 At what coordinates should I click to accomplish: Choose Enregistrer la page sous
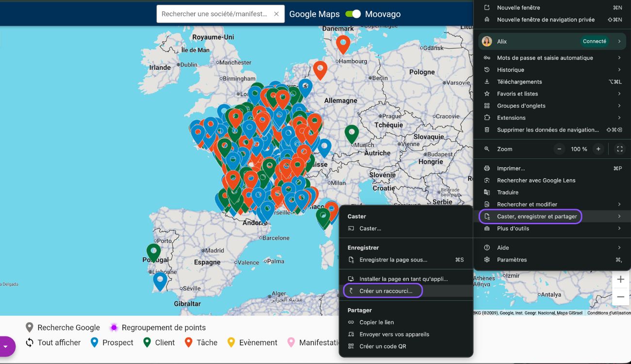pos(393,260)
